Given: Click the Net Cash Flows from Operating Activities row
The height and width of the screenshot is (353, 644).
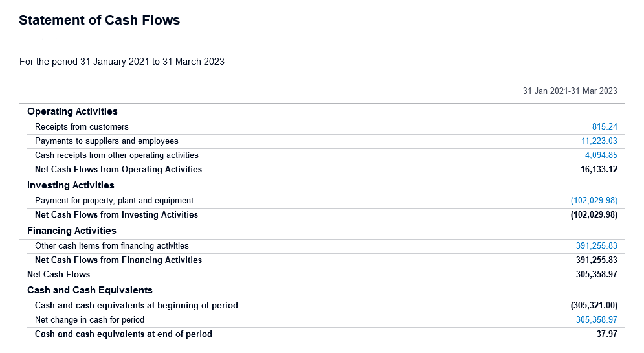Looking at the screenshot, I should (322, 170).
